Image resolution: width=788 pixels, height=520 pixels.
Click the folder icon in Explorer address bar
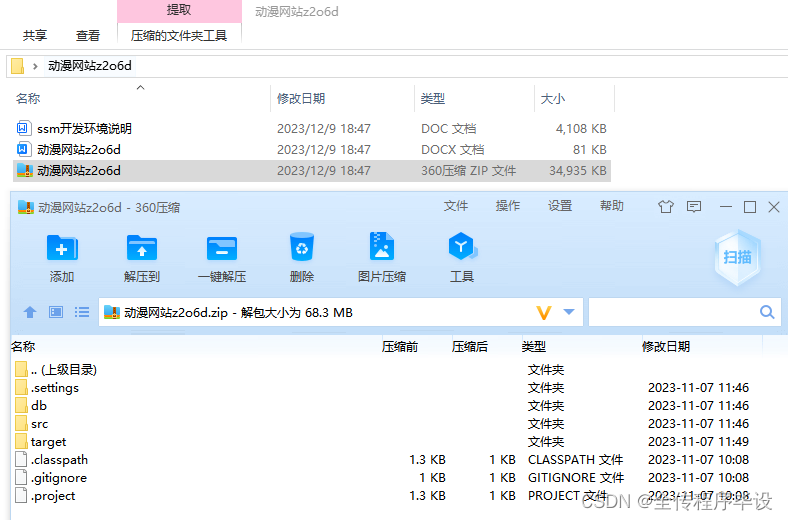pos(18,66)
